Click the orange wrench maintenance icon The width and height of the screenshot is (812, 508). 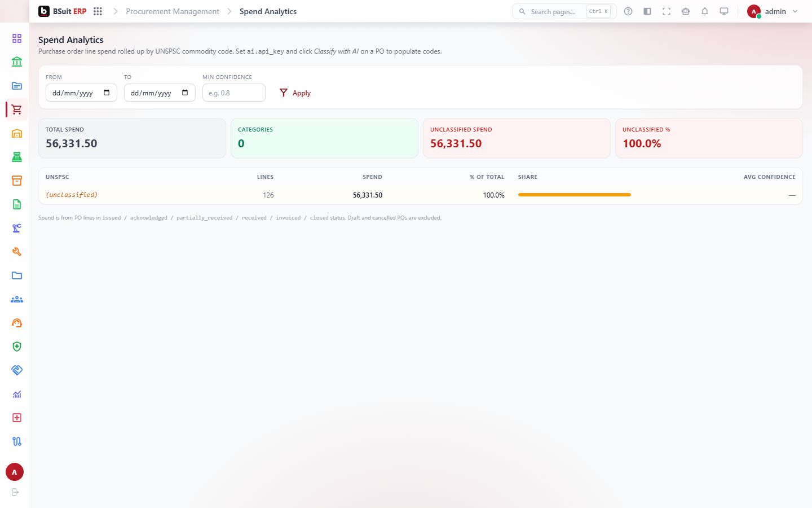tap(17, 252)
